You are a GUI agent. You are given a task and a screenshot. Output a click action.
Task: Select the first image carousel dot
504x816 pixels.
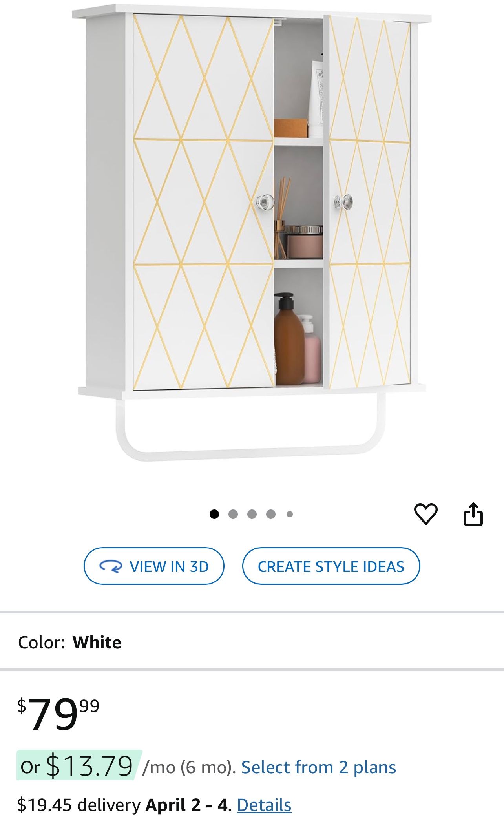point(214,514)
